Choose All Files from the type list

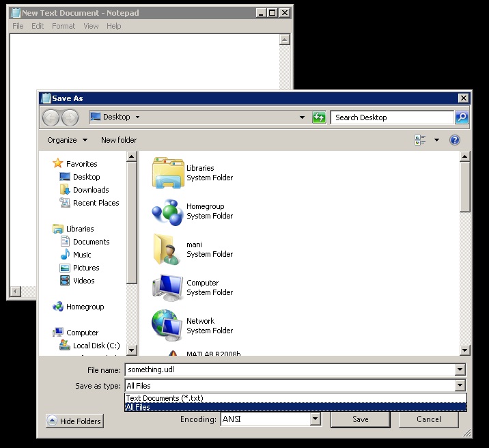tap(295, 407)
